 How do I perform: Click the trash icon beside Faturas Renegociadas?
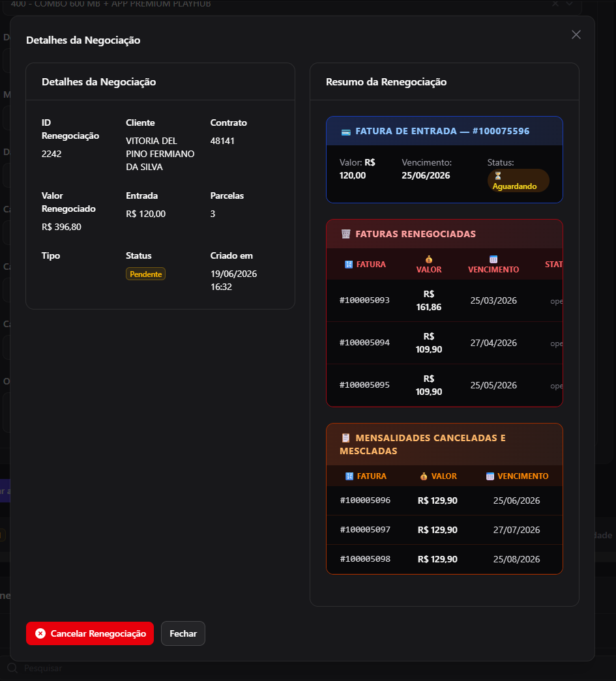coord(345,234)
